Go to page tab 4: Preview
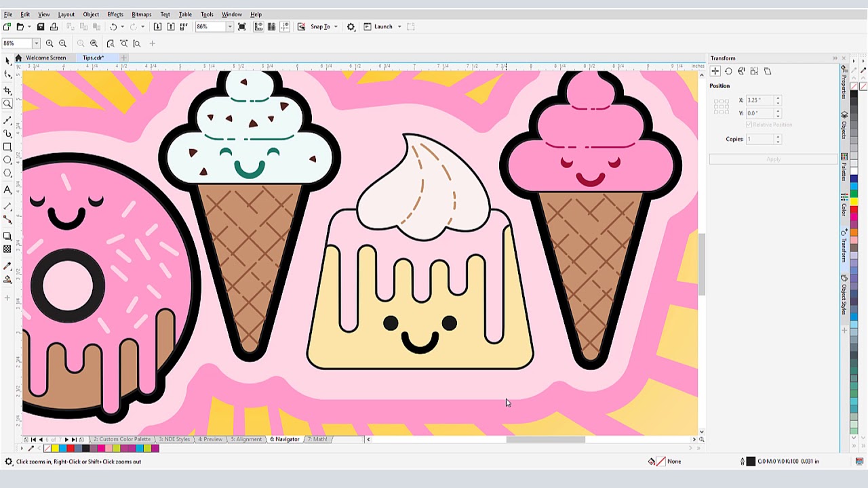The width and height of the screenshot is (868, 488). [210, 439]
